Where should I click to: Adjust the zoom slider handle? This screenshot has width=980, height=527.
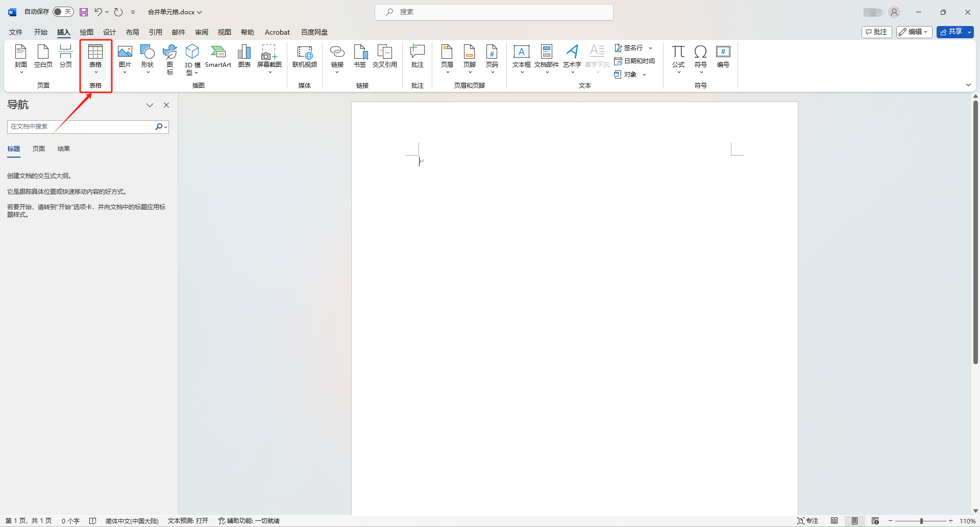pos(921,521)
